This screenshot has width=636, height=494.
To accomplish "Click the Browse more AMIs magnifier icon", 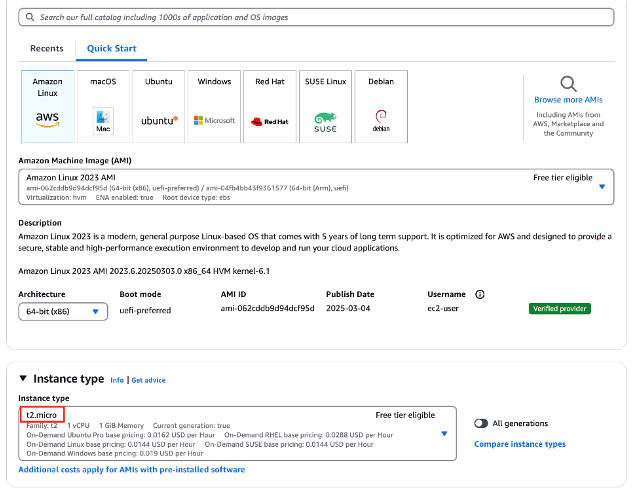I will click(568, 84).
